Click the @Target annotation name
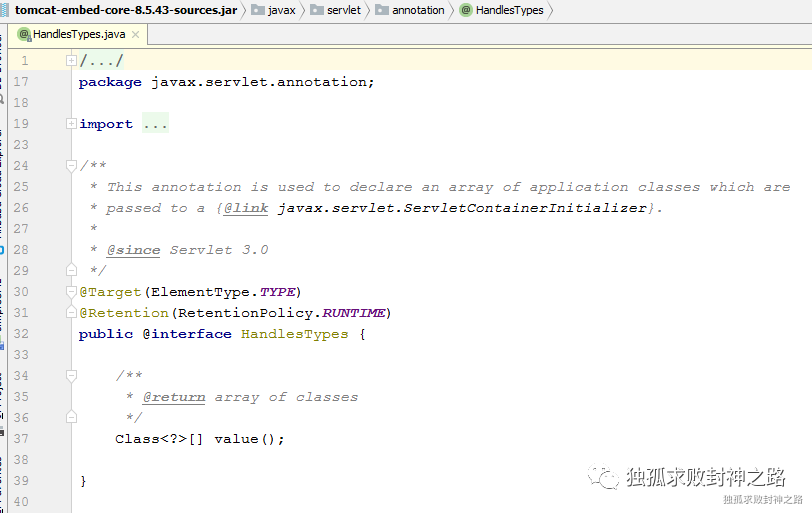812x513 pixels. (x=110, y=292)
